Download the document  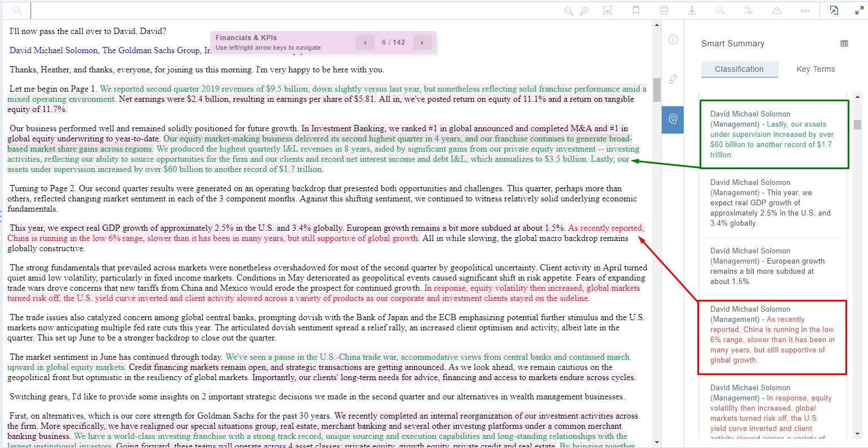point(692,10)
